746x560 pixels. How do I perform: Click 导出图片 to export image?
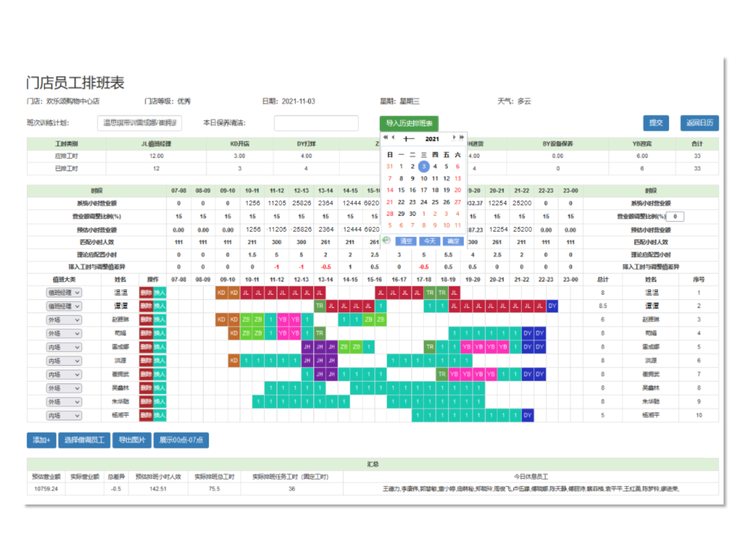point(132,440)
